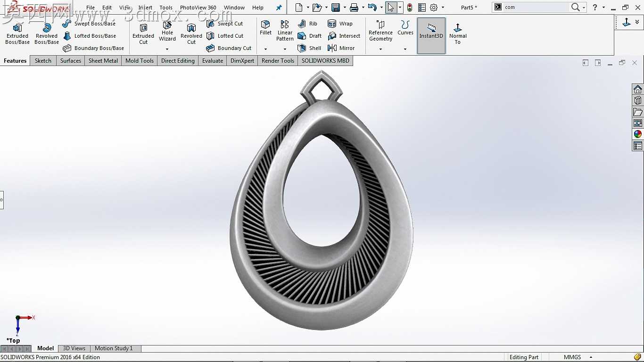Select the Wrap feature
Image resolution: width=644 pixels, height=362 pixels.
[x=340, y=24]
